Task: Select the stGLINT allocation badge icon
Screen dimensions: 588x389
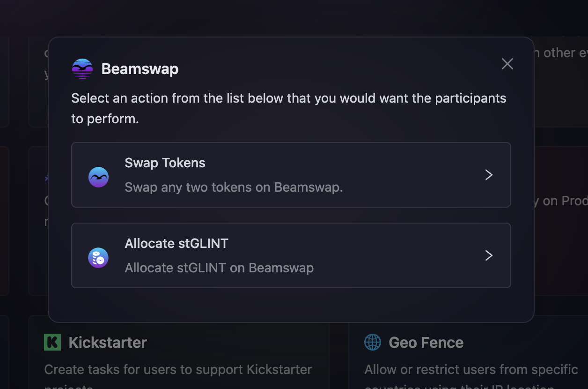Action: tap(98, 257)
